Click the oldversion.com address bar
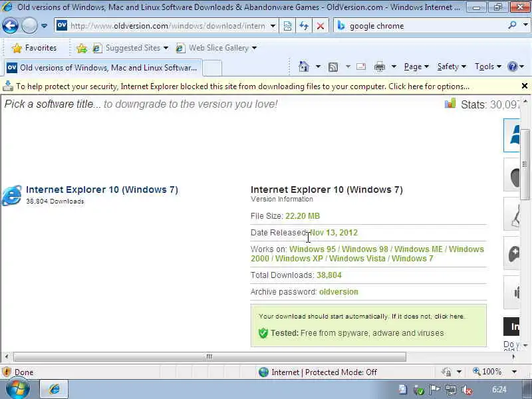 [x=166, y=26]
